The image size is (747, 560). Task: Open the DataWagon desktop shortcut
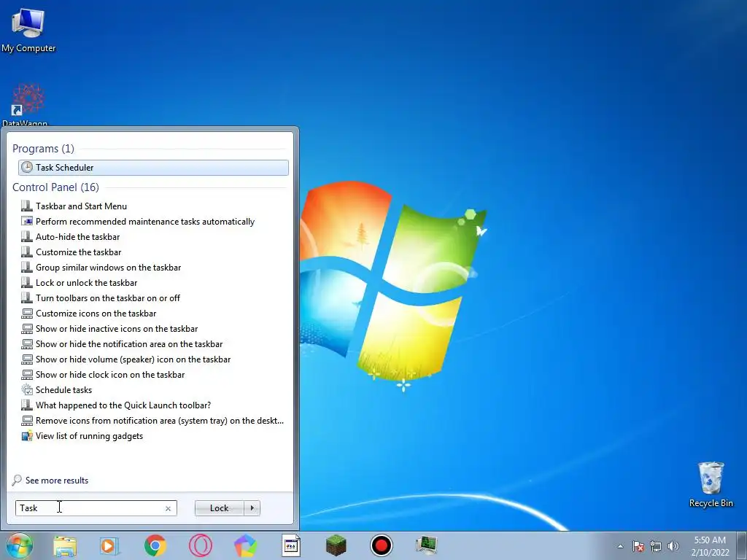[x=26, y=104]
